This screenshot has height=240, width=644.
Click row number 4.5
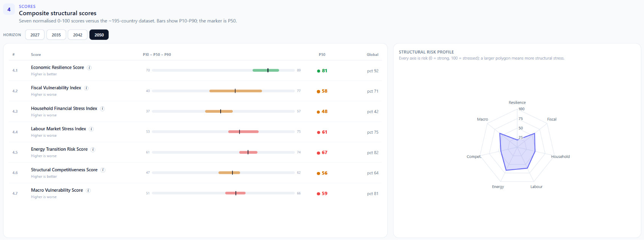tap(15, 153)
